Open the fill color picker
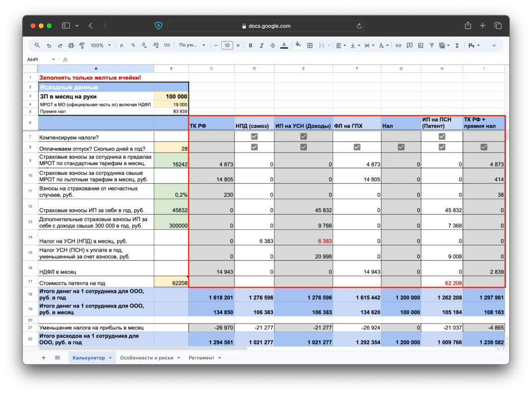The image size is (532, 394). pyautogui.click(x=298, y=45)
